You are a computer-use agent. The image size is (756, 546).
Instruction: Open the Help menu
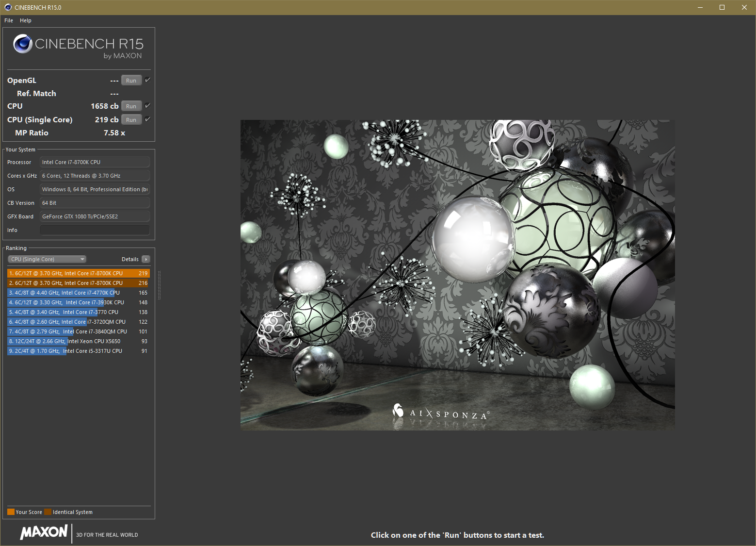(x=26, y=20)
